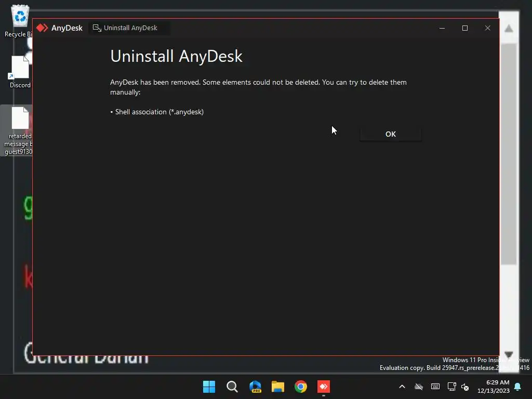Open taskbar Search
The height and width of the screenshot is (399, 532).
232,387
